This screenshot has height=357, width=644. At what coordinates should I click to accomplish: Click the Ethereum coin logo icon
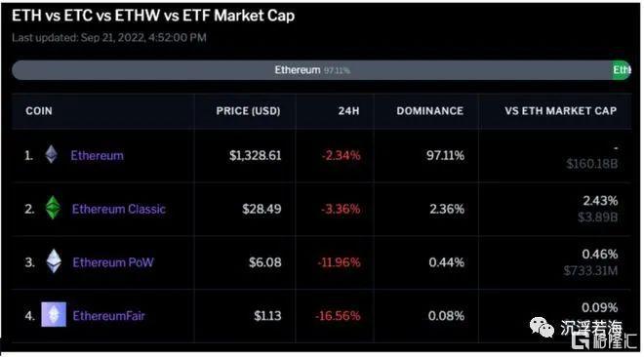52,155
